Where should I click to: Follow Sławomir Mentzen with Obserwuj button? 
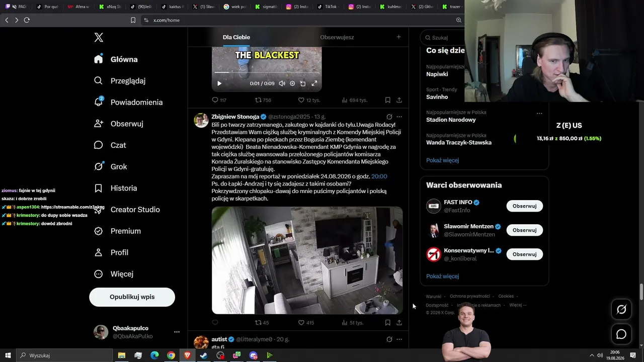[524, 230]
